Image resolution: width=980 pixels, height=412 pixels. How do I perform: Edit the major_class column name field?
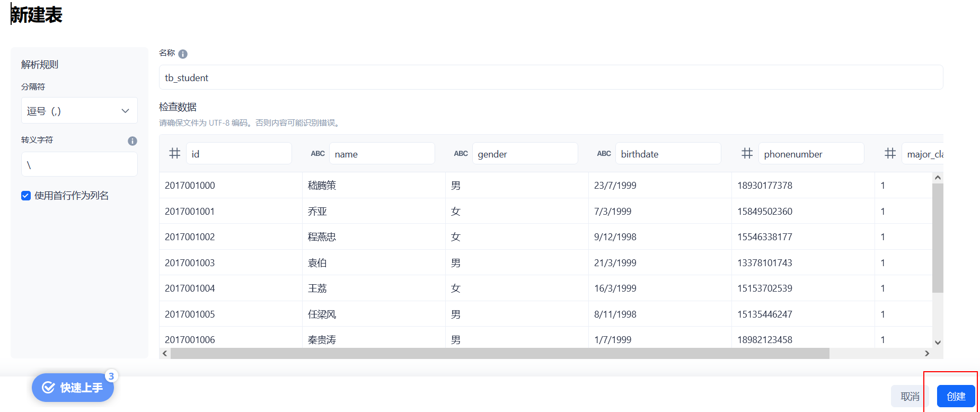click(x=923, y=154)
